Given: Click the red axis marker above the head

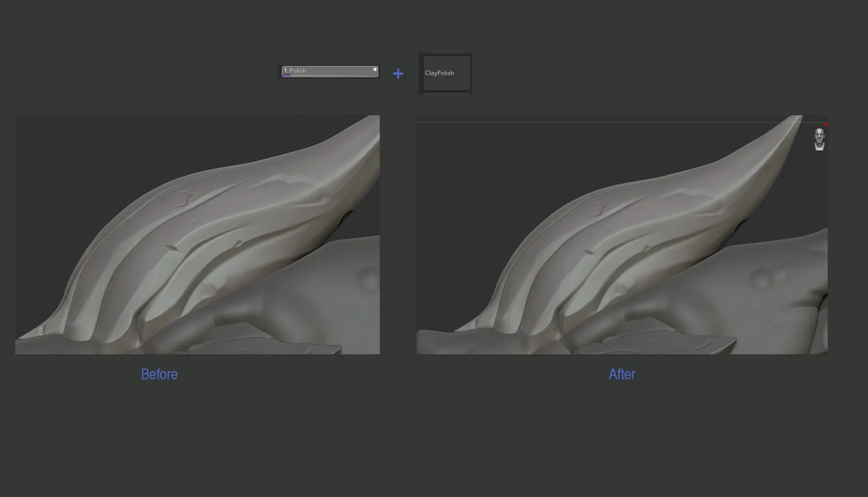Looking at the screenshot, I should [x=826, y=125].
